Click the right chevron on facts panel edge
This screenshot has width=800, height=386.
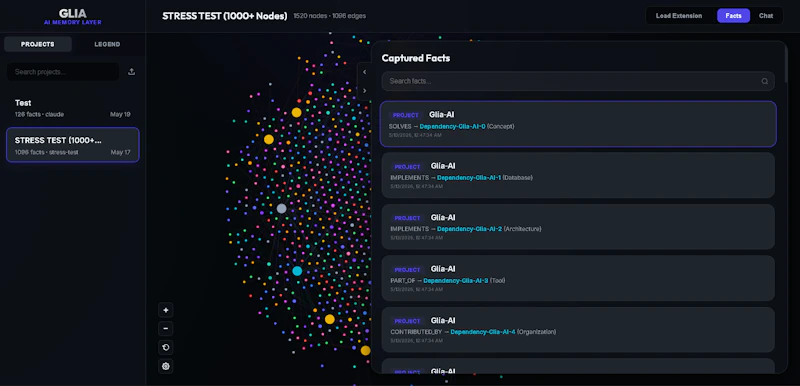point(364,91)
